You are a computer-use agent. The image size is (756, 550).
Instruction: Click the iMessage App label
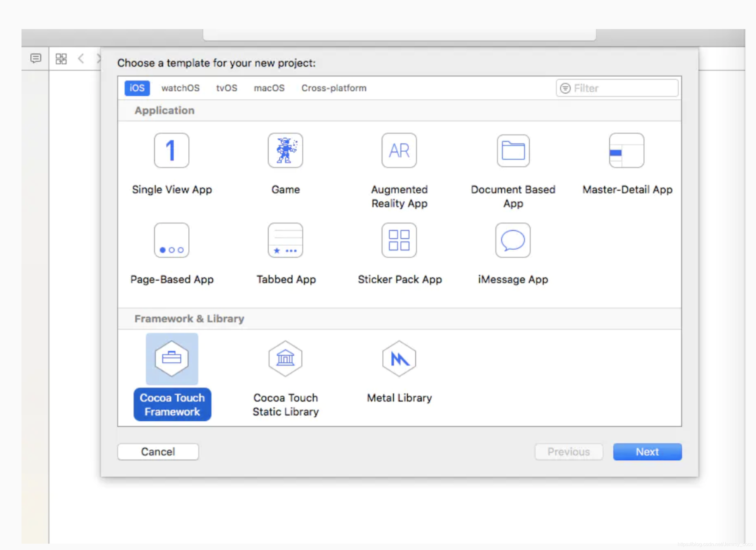(513, 279)
